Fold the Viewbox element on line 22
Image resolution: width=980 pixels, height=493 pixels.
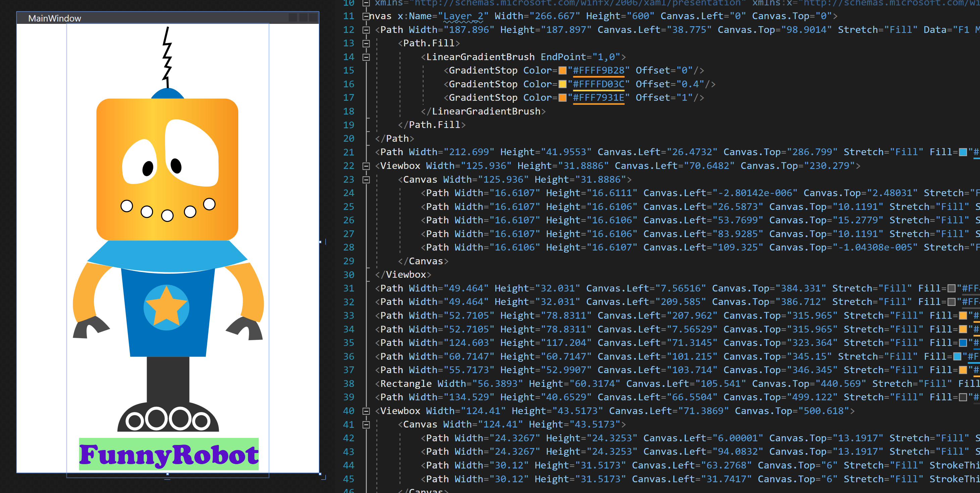pyautogui.click(x=366, y=166)
